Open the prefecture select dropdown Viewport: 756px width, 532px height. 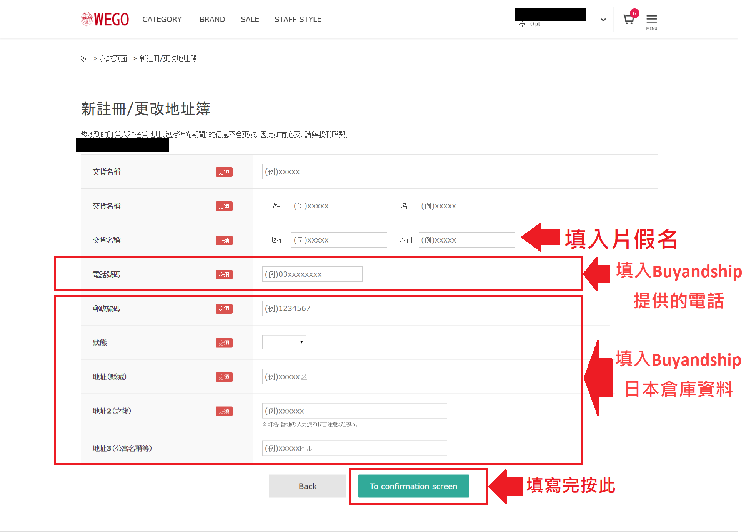pos(284,342)
